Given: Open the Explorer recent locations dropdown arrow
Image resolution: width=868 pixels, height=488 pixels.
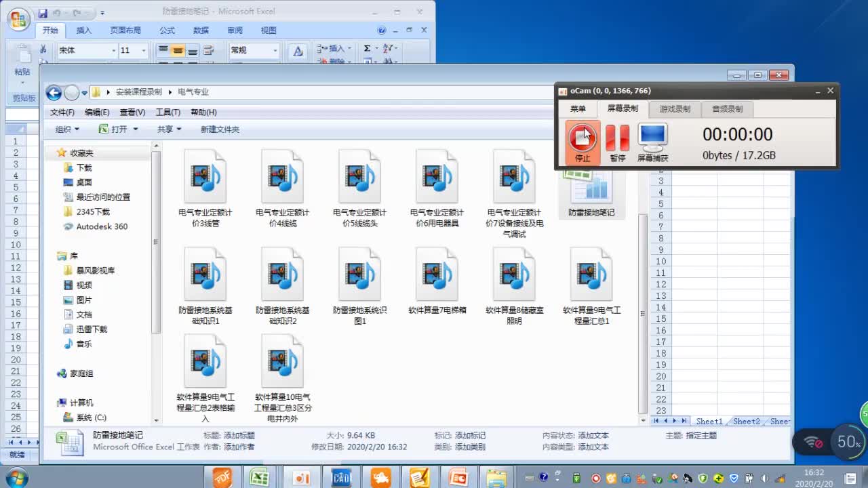Looking at the screenshot, I should point(85,93).
